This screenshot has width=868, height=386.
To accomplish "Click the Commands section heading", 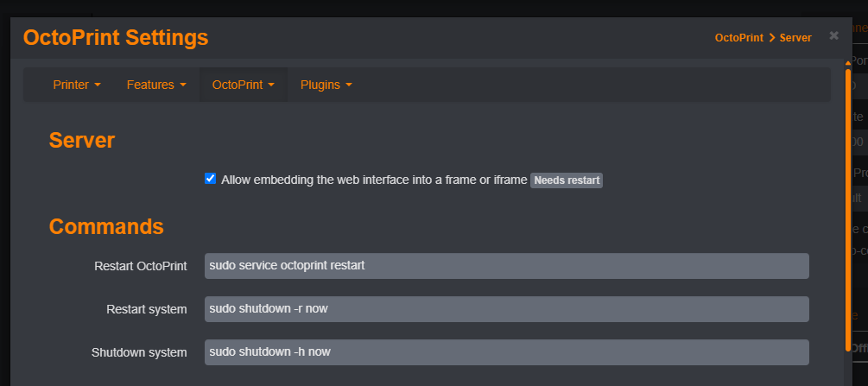I will click(x=106, y=226).
